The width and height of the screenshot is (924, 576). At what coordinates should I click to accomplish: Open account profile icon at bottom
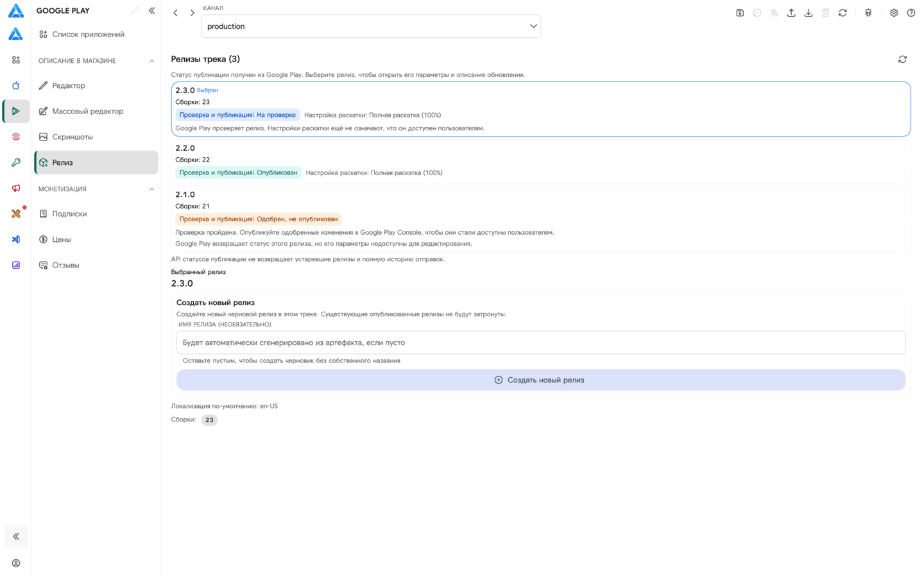click(16, 563)
